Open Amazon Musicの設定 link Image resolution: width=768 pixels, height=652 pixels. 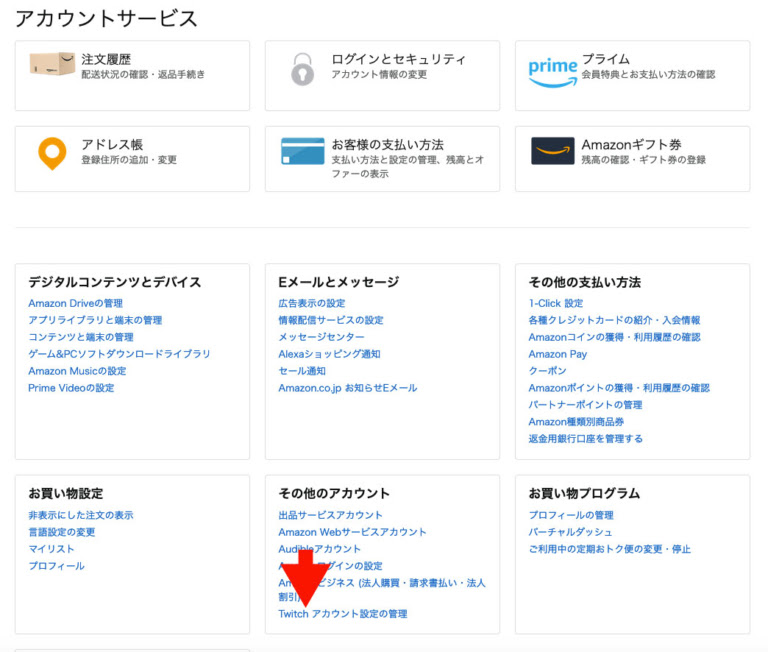[x=77, y=371]
